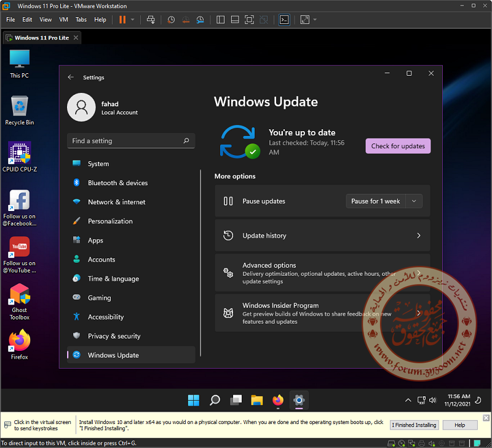
Task: Select Windows Update in the sidebar
Action: click(131, 355)
